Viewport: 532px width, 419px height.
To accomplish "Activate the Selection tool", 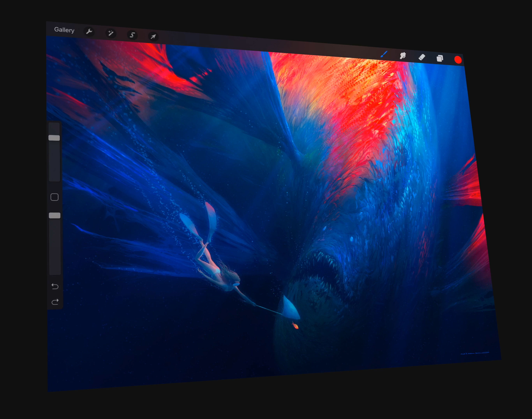I will pyautogui.click(x=132, y=35).
